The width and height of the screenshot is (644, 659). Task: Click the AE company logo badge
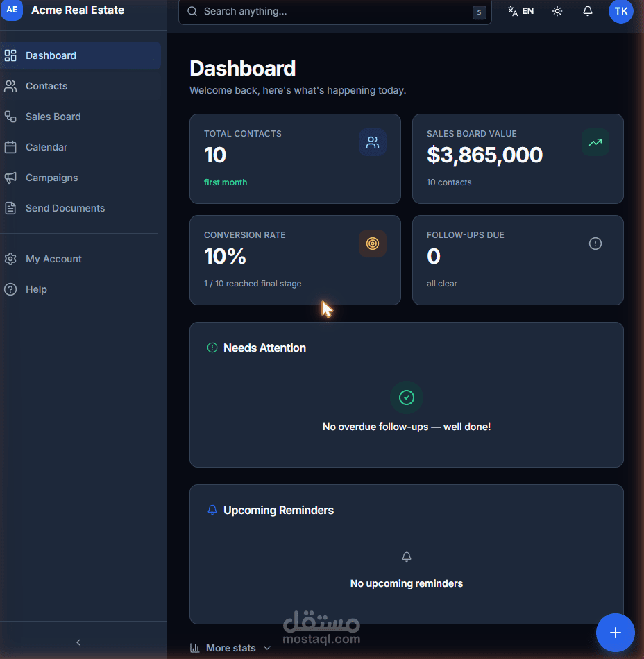coord(12,10)
